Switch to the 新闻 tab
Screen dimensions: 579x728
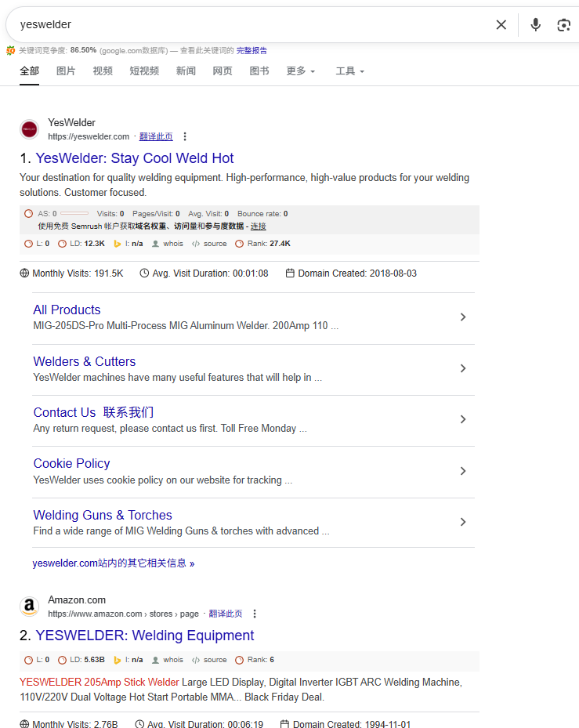tap(186, 71)
